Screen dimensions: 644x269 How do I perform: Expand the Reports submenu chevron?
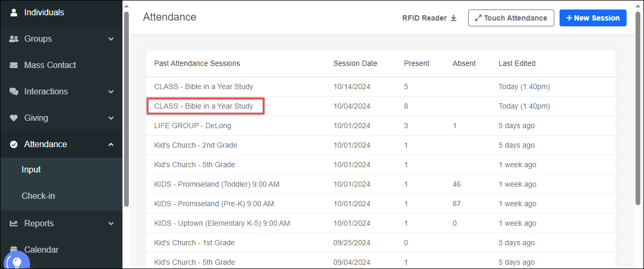(111, 223)
